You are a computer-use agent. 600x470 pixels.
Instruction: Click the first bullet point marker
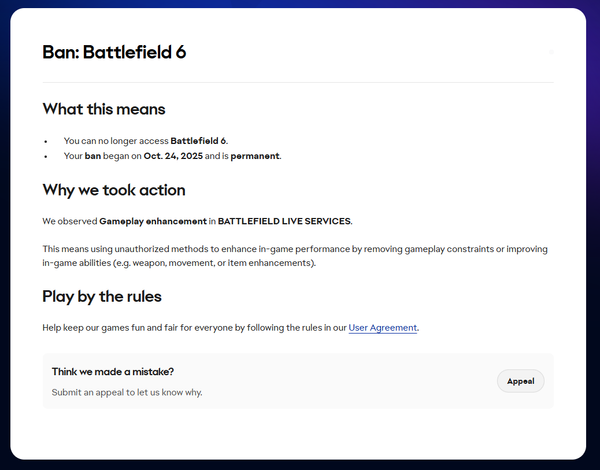(47, 142)
